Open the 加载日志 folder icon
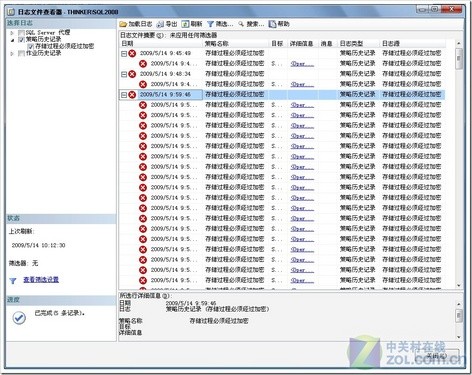The image size is (472, 375). pos(123,24)
